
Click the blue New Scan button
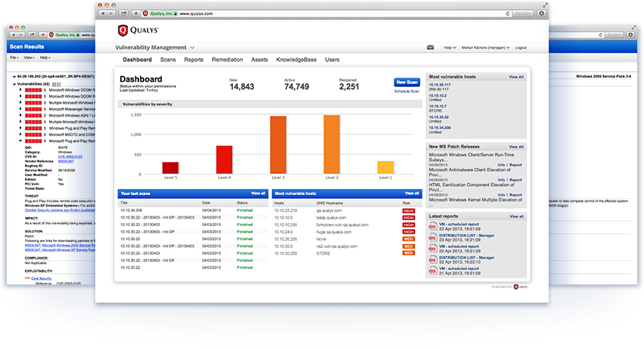click(x=407, y=82)
